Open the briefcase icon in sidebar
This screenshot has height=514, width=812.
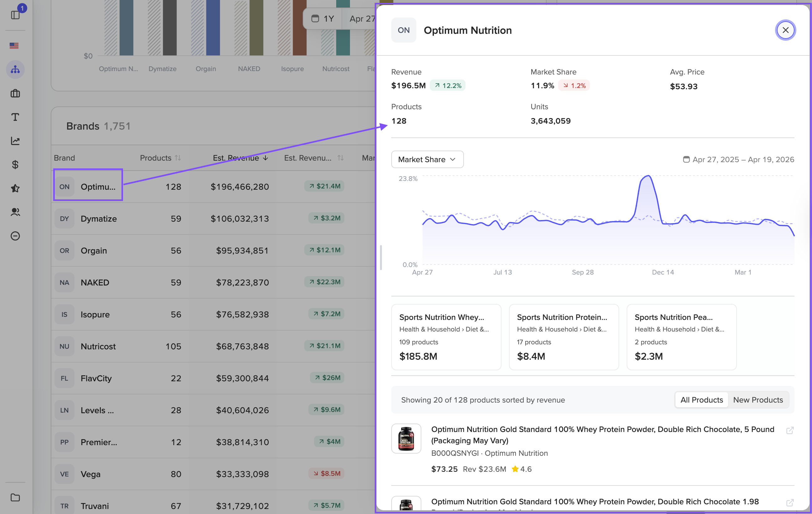(x=15, y=93)
